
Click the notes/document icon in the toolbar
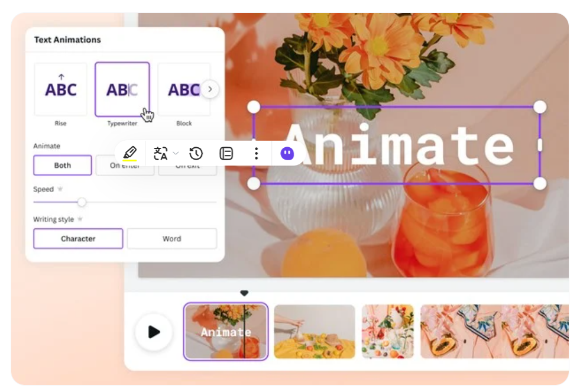pyautogui.click(x=226, y=153)
